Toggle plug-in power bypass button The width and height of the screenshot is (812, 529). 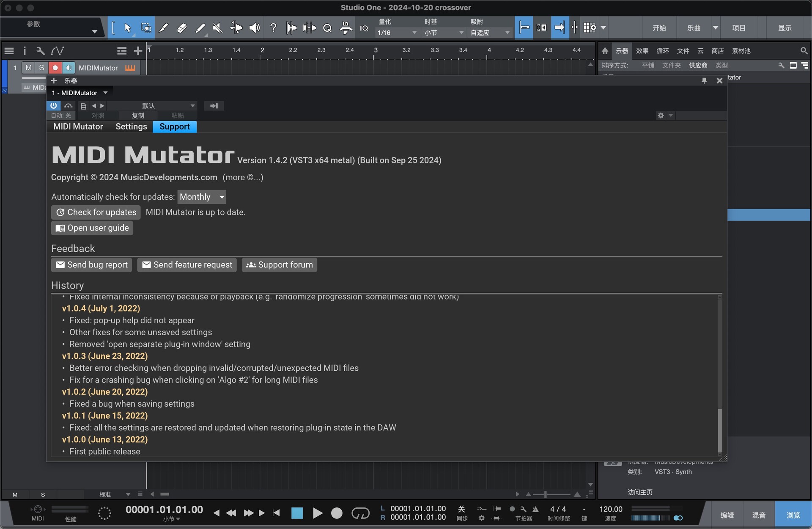(54, 106)
